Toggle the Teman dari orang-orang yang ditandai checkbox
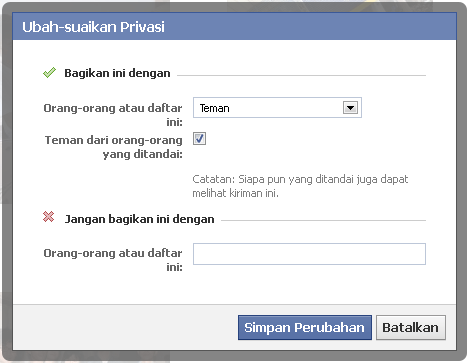Viewport: 468px width, 363px height. (x=199, y=139)
